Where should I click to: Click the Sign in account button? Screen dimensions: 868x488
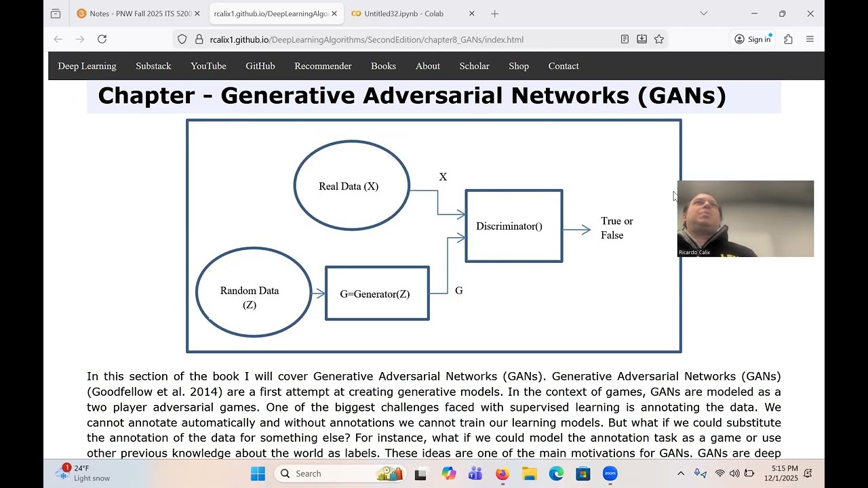click(x=753, y=39)
